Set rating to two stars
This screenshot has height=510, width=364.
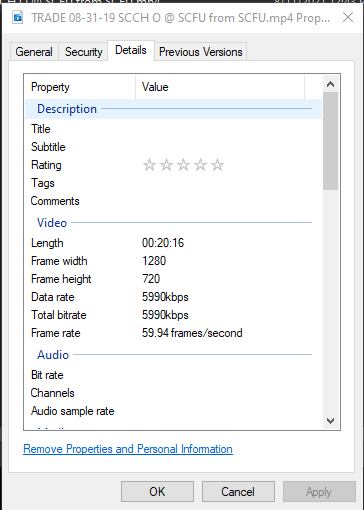[x=166, y=165]
